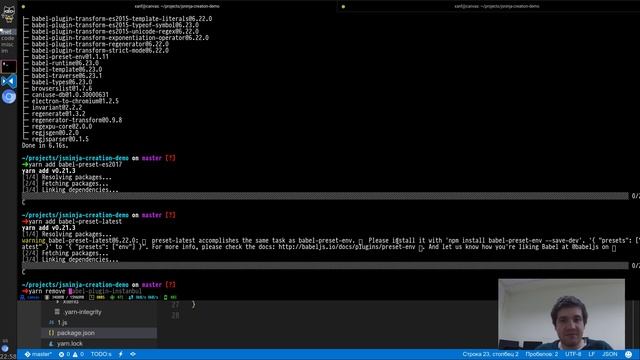
Task: Click the 'electron-to-chromium@1.2.5' output line
Action: [x=75, y=101]
